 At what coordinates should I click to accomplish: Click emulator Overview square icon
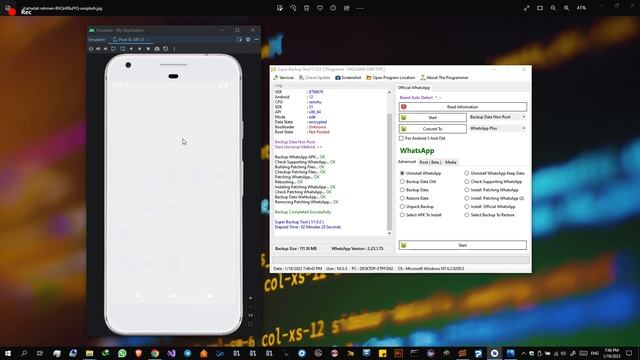click(148, 49)
